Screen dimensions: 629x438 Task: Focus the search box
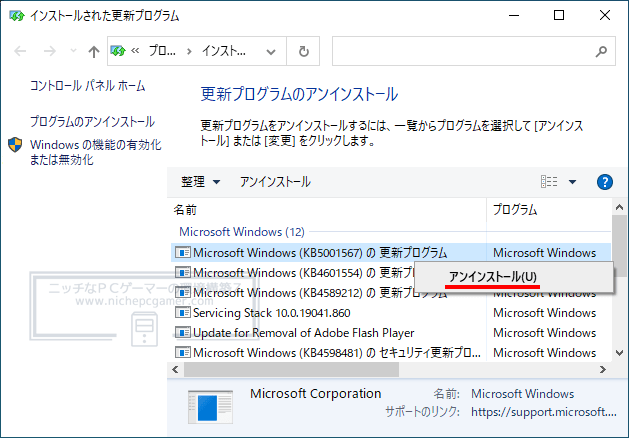[473, 51]
